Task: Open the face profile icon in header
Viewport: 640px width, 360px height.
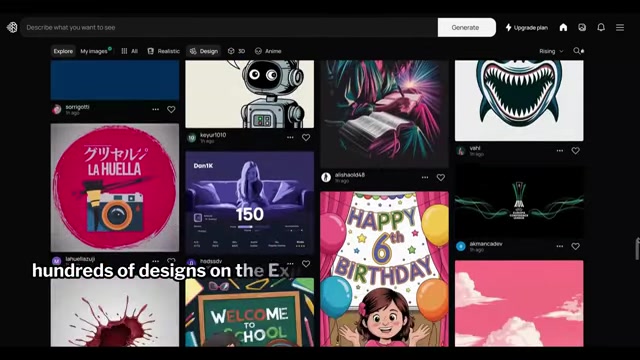Action: [x=582, y=27]
